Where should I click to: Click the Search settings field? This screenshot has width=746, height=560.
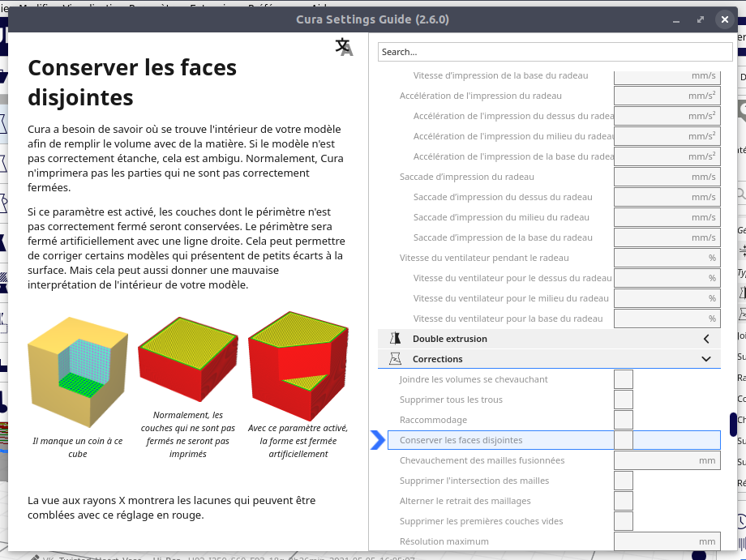tap(555, 52)
